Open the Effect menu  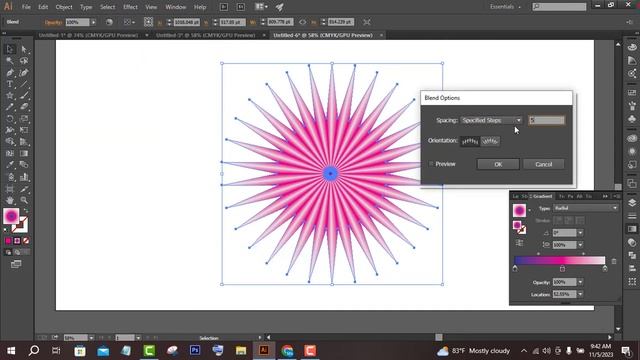point(130,7)
